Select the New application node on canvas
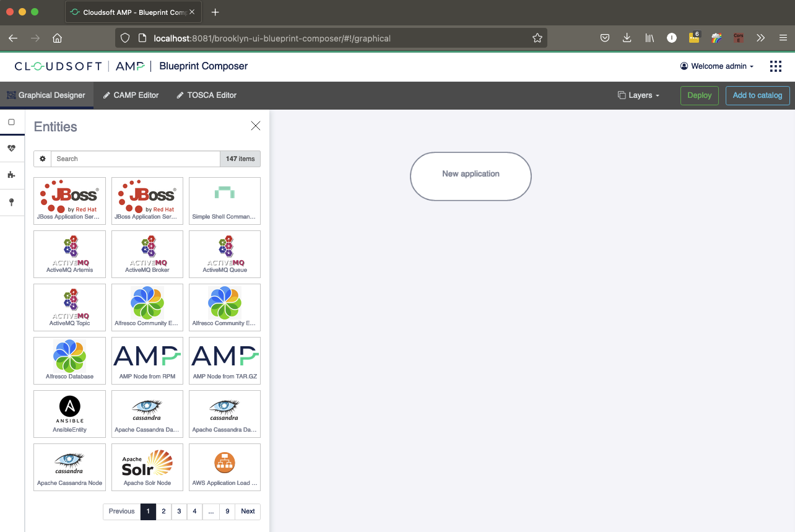The width and height of the screenshot is (795, 532). coord(471,177)
